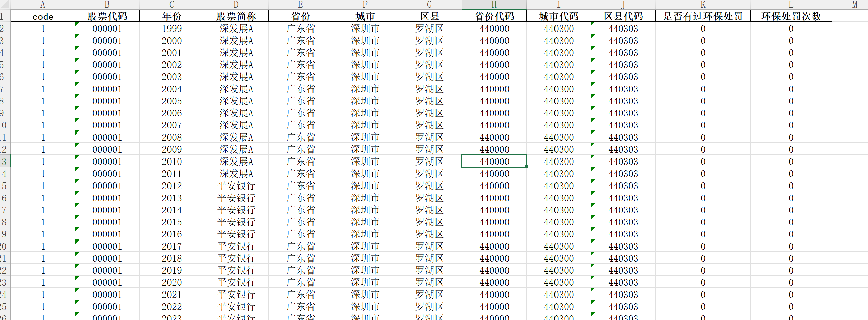Click '广东省' in the 2004 row
868x320 pixels.
coord(300,89)
